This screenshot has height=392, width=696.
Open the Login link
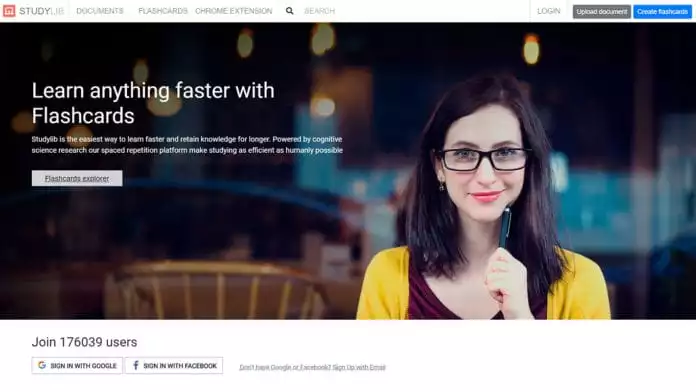pyautogui.click(x=549, y=11)
